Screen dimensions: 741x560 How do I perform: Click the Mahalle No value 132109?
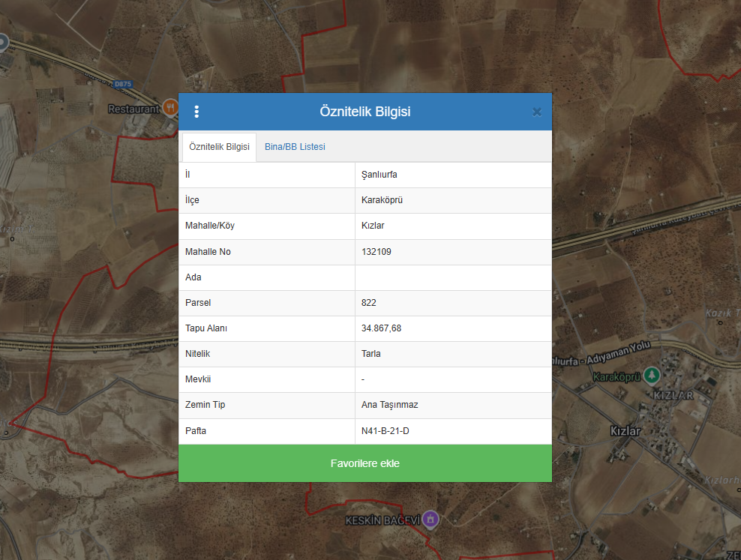tap(376, 252)
